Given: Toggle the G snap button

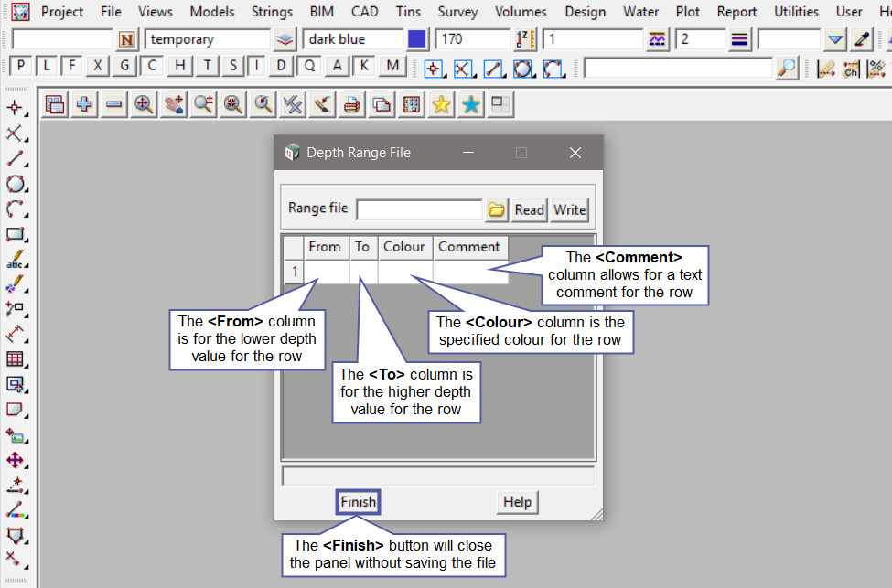Looking at the screenshot, I should tap(124, 66).
